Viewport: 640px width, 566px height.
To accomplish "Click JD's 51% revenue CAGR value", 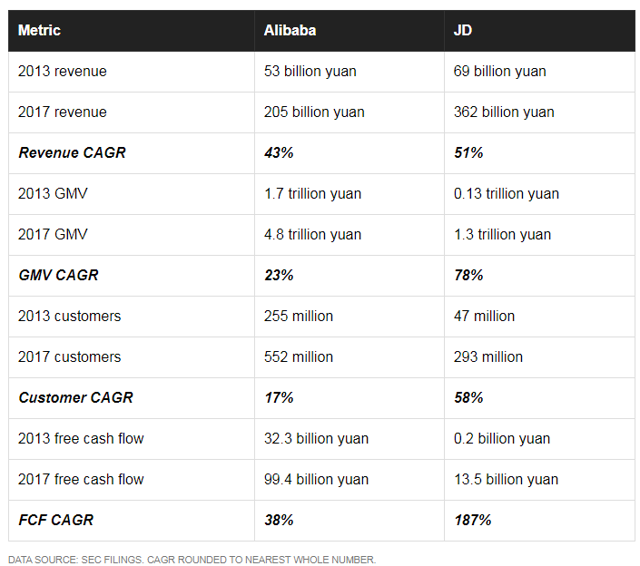I will 468,153.
